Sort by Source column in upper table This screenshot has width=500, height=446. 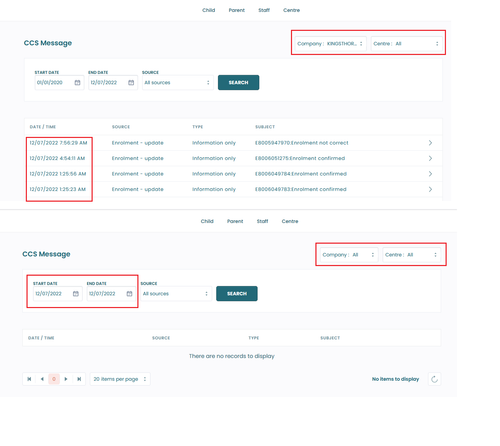coord(121,127)
